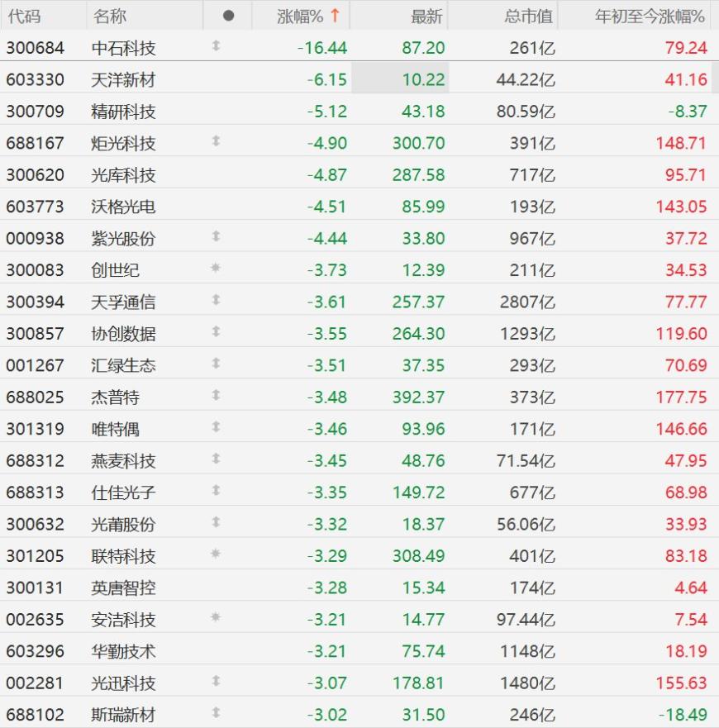The width and height of the screenshot is (719, 728).
Task: Open stock name 华勤技术
Action: pyautogui.click(x=123, y=651)
